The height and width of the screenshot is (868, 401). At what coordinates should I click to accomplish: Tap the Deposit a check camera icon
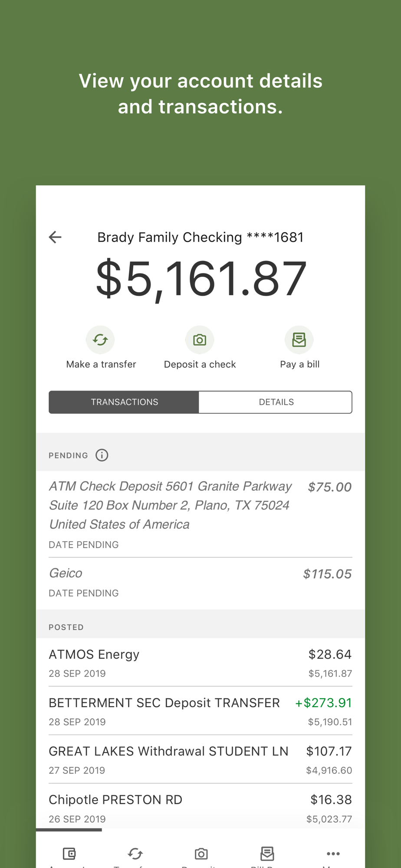[200, 340]
